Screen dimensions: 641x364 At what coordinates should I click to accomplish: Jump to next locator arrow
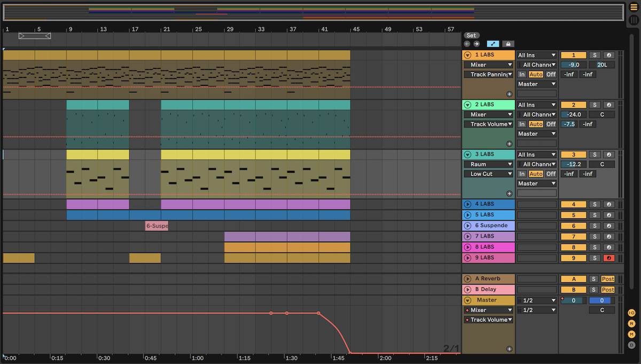pos(476,44)
